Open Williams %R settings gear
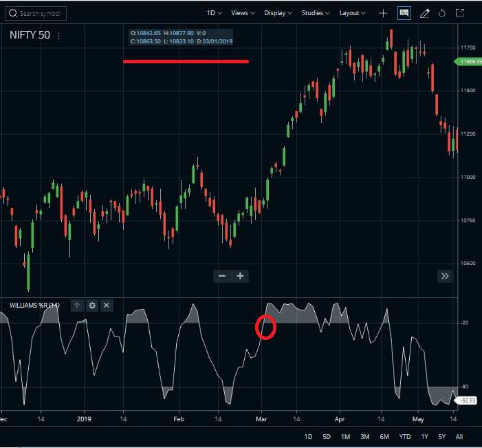Image resolution: width=482 pixels, height=448 pixels. 92,306
